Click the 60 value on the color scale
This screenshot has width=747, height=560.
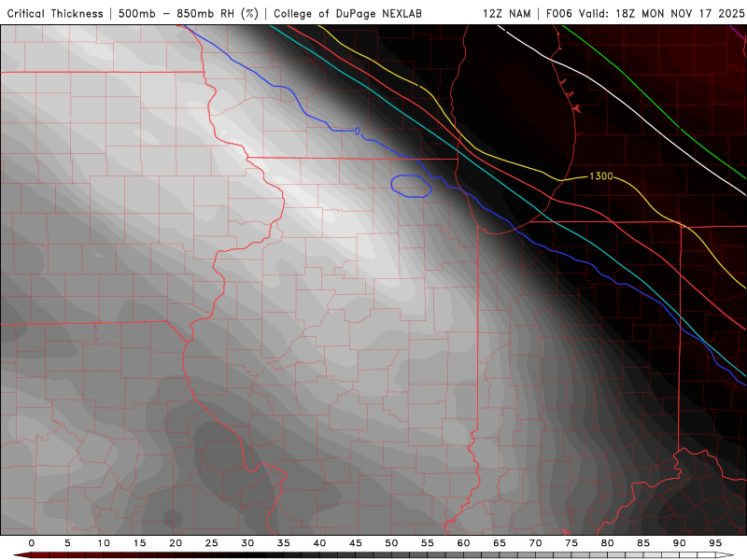(x=463, y=543)
